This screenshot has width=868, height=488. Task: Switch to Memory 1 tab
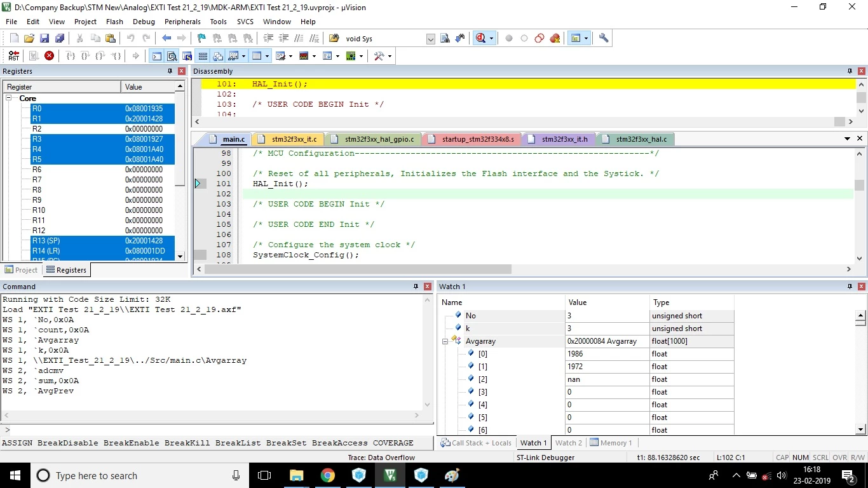pos(611,443)
